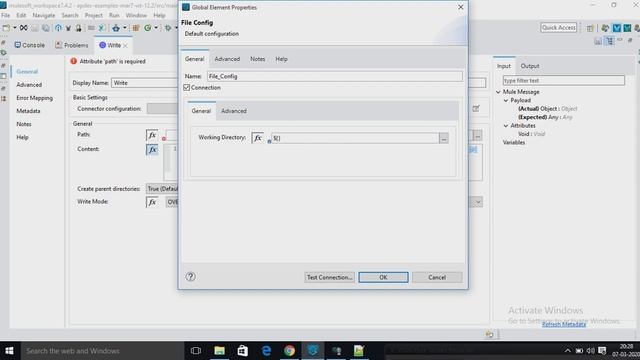Image resolution: width=640 pixels, height=360 pixels.
Task: Click the green Run toolbar icon
Action: (x=147, y=28)
